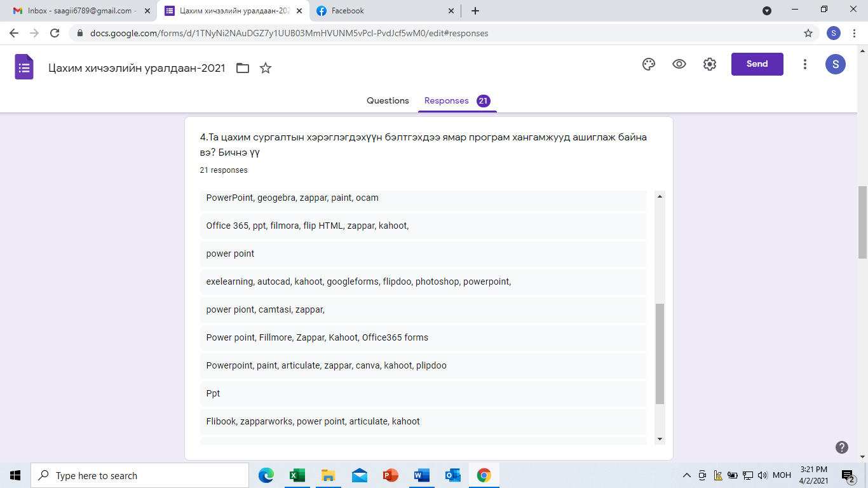Open the volume control in system tray
The width and height of the screenshot is (868, 488).
click(x=763, y=475)
